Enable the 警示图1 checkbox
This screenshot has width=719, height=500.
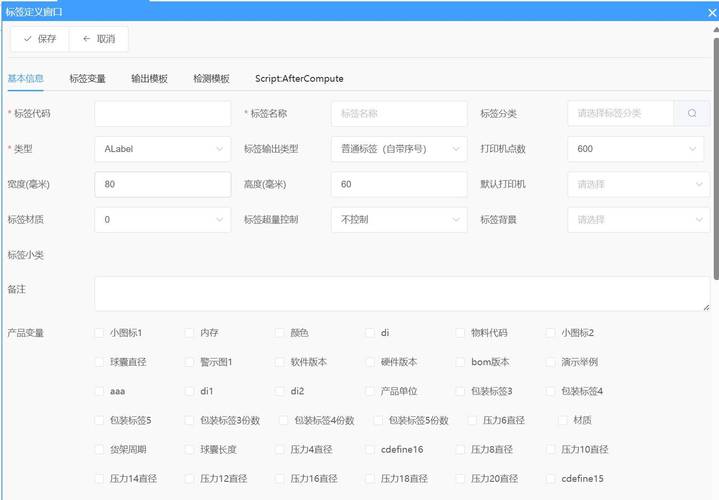pyautogui.click(x=189, y=362)
